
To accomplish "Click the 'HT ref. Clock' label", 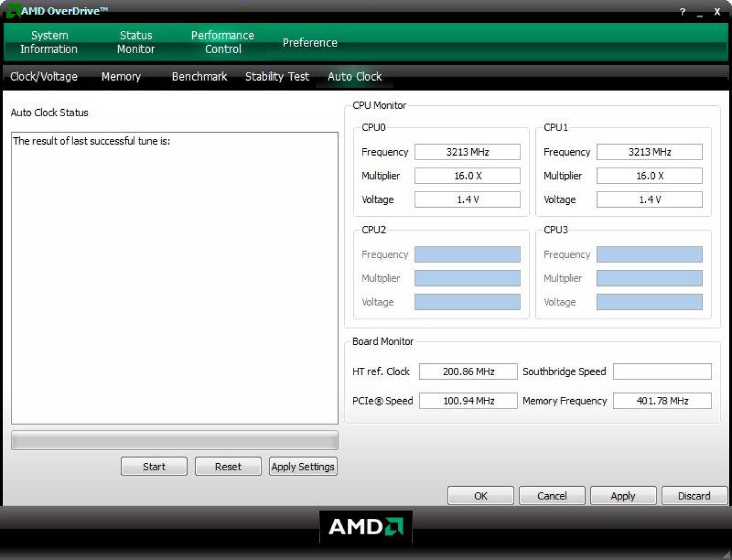I will pyautogui.click(x=381, y=372).
